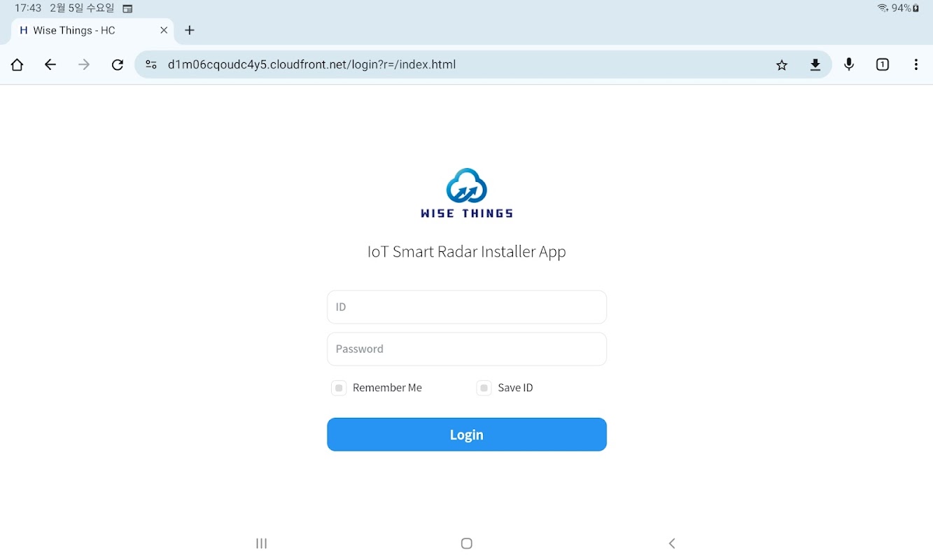933x560 pixels.
Task: Check the Save ID checkbox
Action: pos(484,388)
